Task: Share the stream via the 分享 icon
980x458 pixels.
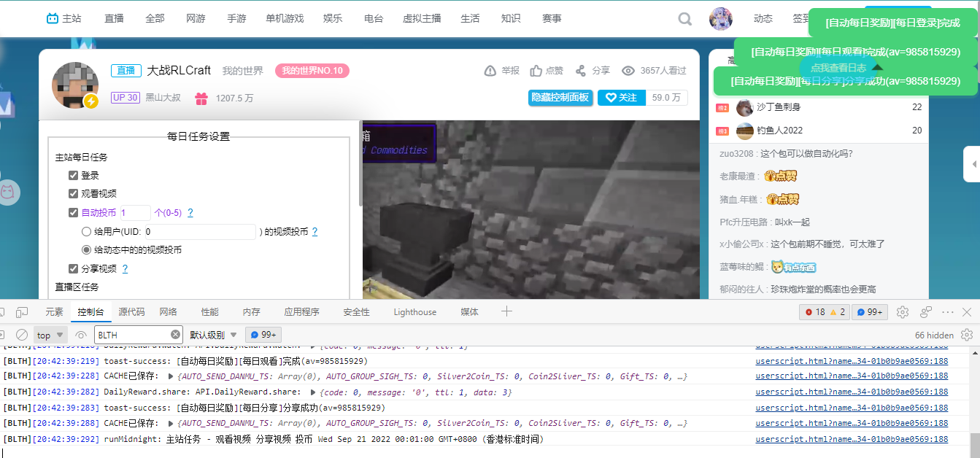Action: [581, 71]
